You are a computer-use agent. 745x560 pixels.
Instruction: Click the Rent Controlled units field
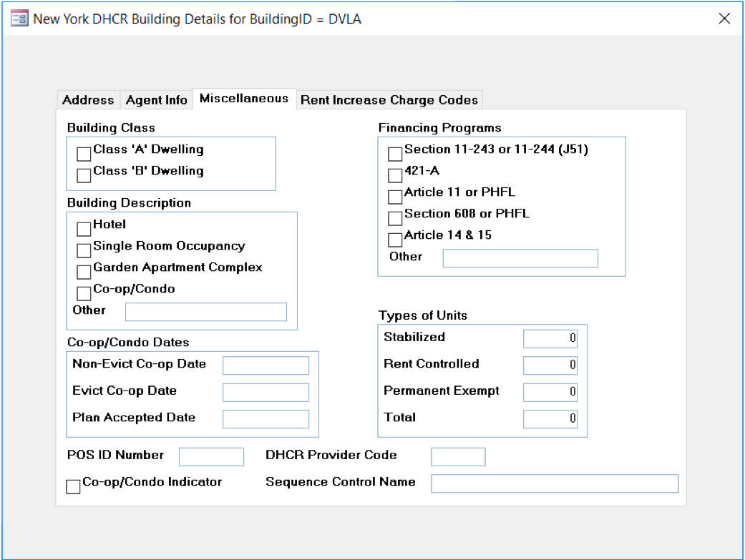[x=550, y=365]
